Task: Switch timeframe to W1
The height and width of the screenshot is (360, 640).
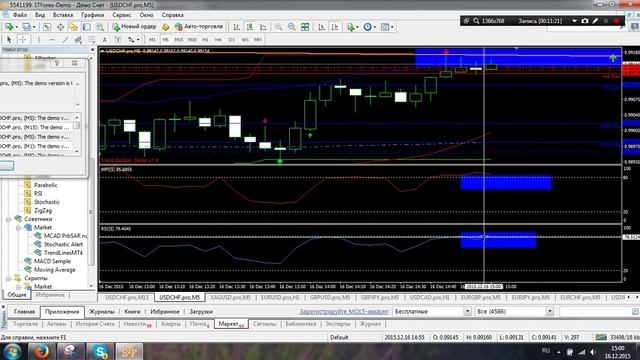Action: click(245, 40)
